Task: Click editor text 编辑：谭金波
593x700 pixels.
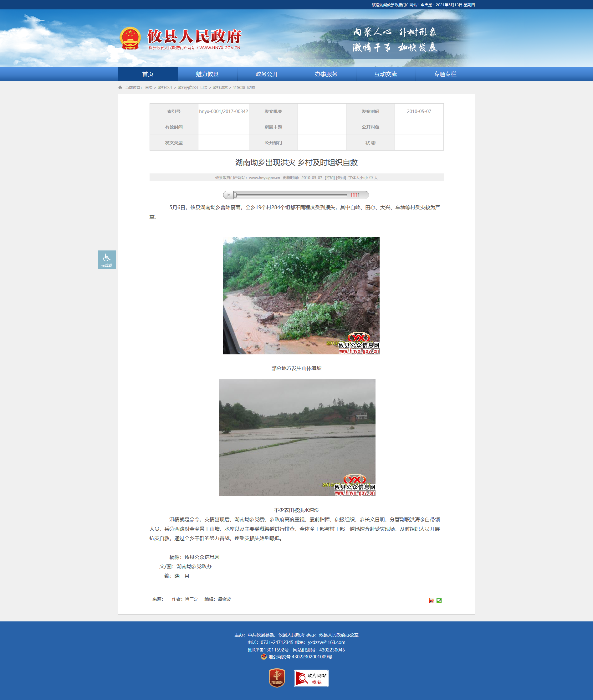Action: pyautogui.click(x=217, y=599)
